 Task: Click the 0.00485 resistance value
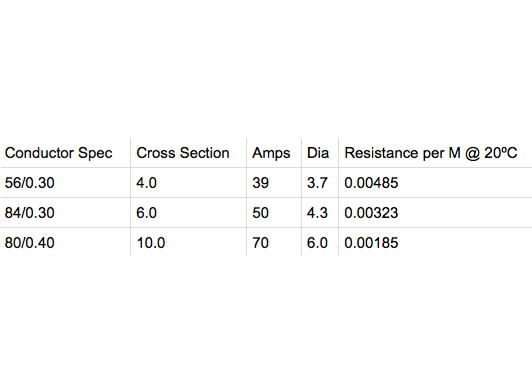click(371, 183)
